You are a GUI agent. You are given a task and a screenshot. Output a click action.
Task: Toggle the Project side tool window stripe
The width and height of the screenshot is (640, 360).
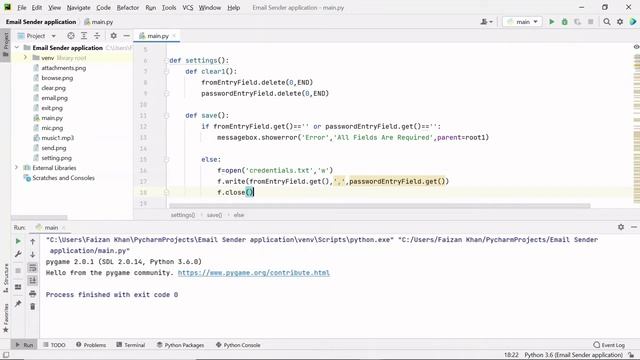(5, 45)
